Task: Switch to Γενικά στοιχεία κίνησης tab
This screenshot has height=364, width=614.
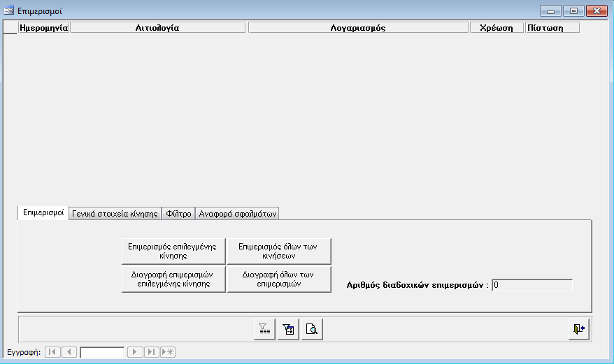Action: pyautogui.click(x=115, y=214)
